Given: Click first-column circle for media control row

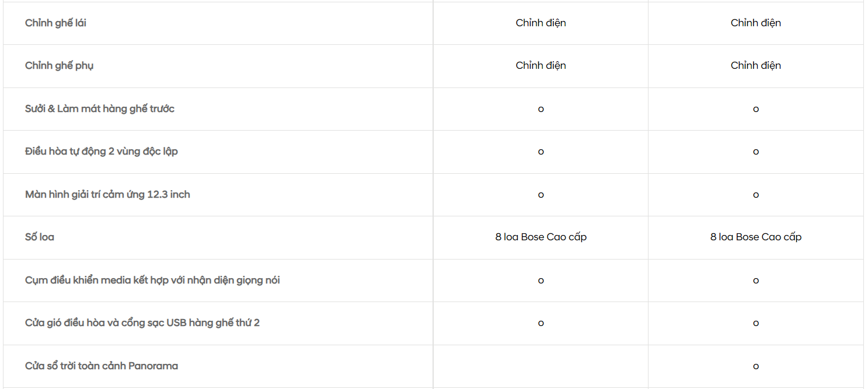Looking at the screenshot, I should click(541, 281).
